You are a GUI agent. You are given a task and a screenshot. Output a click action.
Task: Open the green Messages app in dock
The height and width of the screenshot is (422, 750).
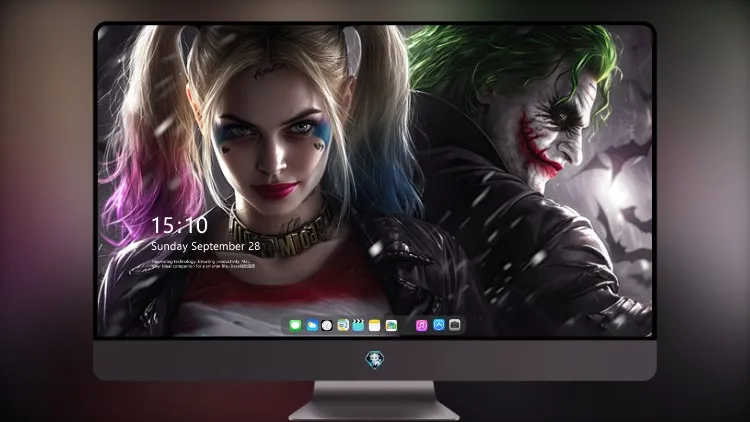tap(295, 326)
